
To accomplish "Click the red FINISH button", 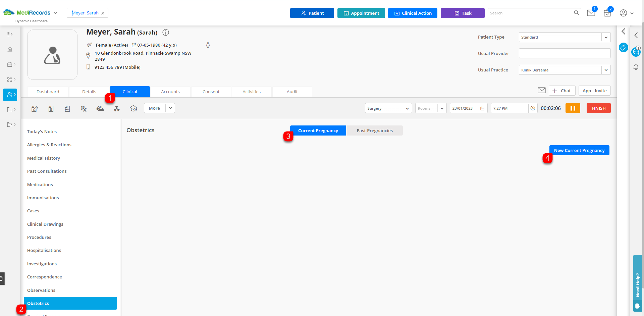I will [x=598, y=108].
